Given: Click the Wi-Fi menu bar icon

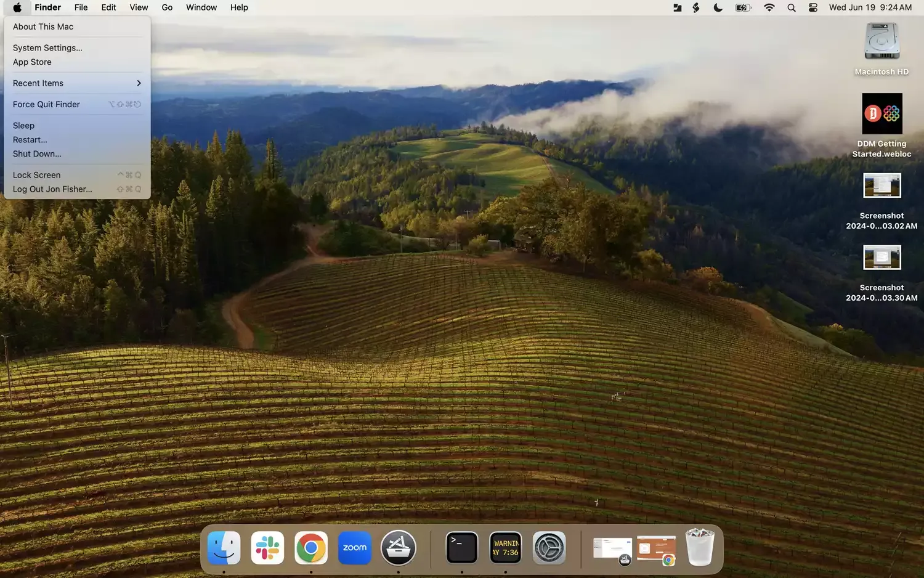Looking at the screenshot, I should click(x=769, y=7).
